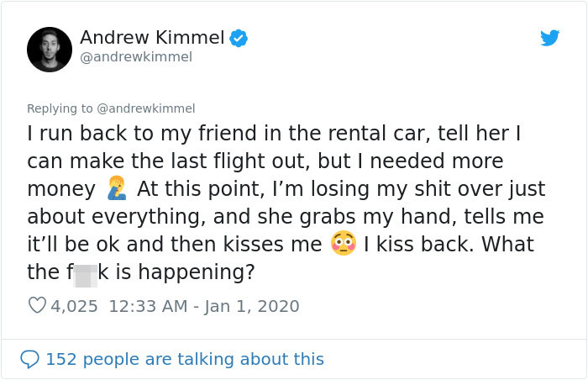Click the facepalm emoji after 'money'
Viewport: 588px width, 380px height.
(116, 187)
